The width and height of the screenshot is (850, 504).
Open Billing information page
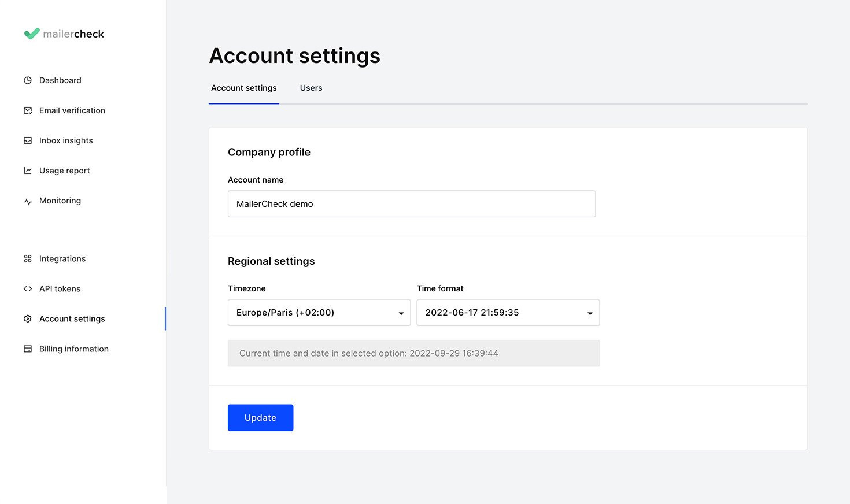pyautogui.click(x=74, y=349)
